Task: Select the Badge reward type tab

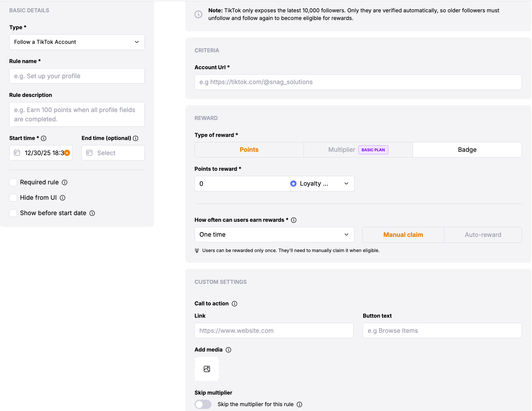Action: coord(467,150)
